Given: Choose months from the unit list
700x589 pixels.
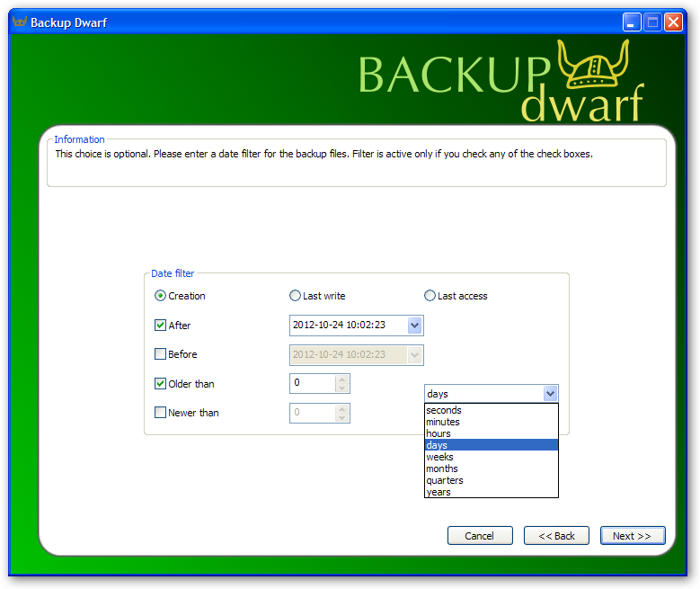Looking at the screenshot, I should tap(491, 469).
